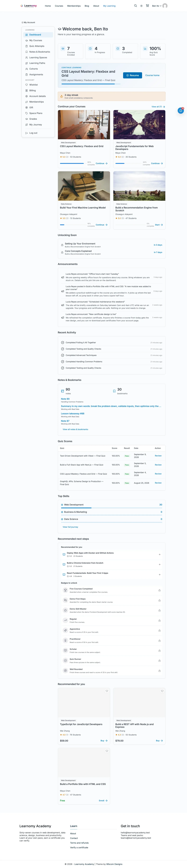The width and height of the screenshot is (187, 868).
Task: Review Test-Driven Development with Vitest quiz
Action: point(158,456)
